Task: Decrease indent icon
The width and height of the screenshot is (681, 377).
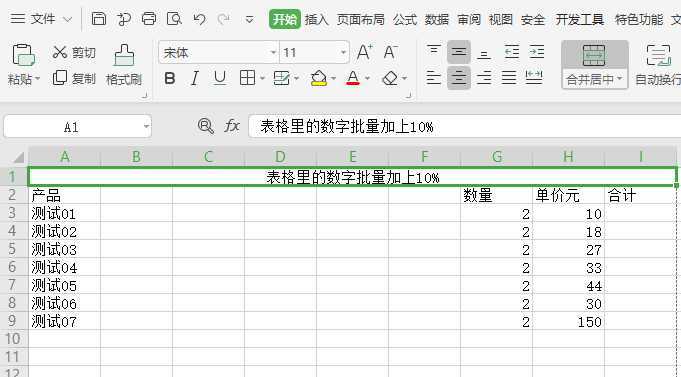Action: coord(512,52)
